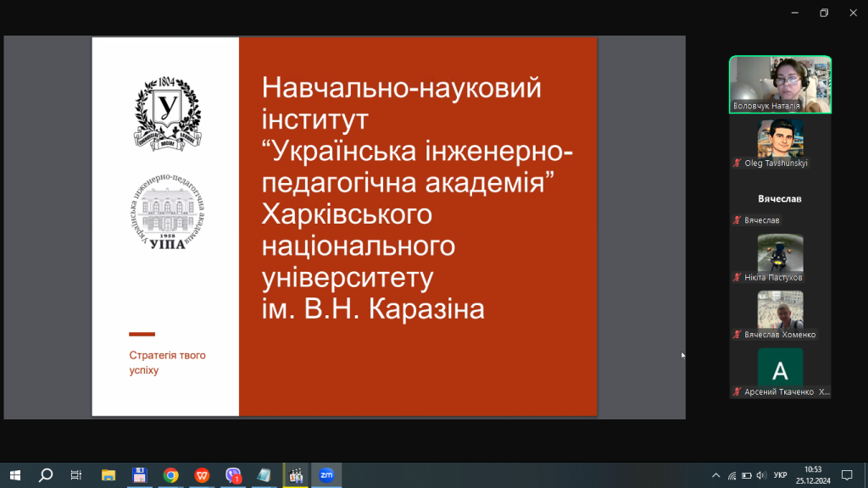Screen dimensions: 868x488
Task: Switch the УКР input language indicator
Action: pyautogui.click(x=781, y=475)
